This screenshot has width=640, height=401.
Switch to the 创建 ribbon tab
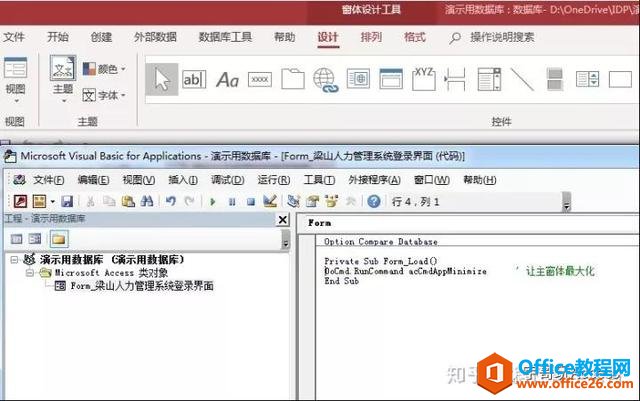pyautogui.click(x=101, y=37)
